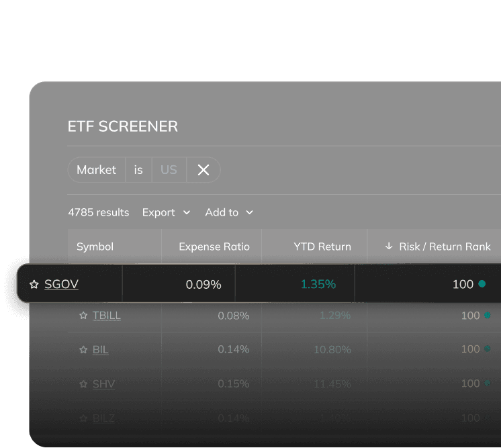
Task: Open the SGOV ticker link
Action: coord(61,284)
